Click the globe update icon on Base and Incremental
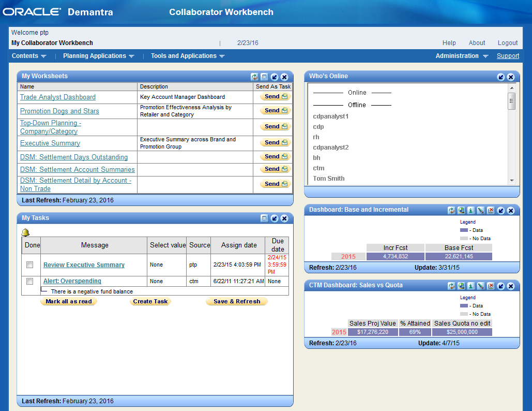532x411 pixels. click(x=461, y=211)
